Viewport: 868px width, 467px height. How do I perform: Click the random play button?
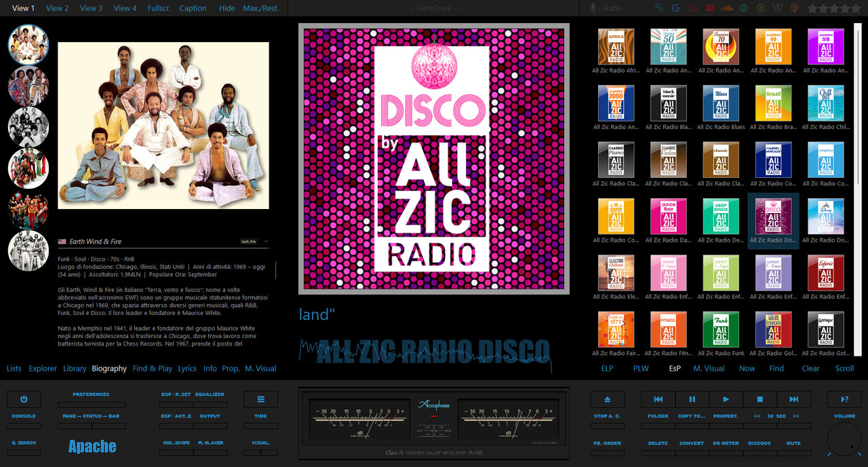coord(844,399)
